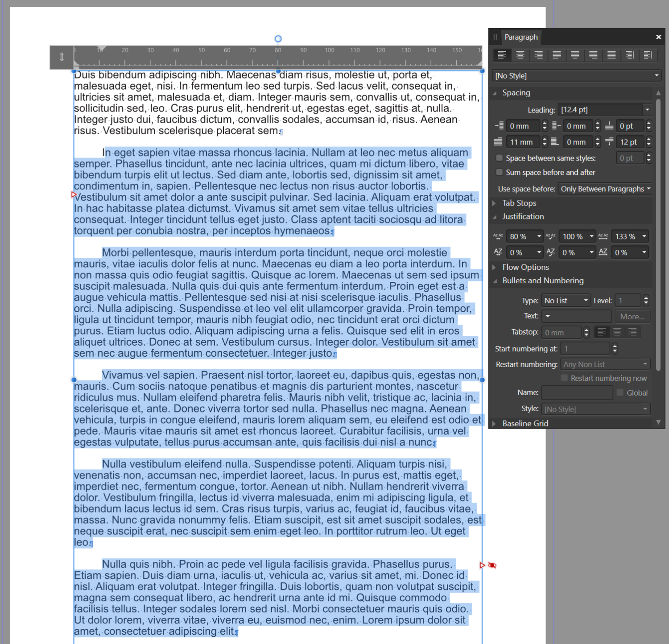Screen dimensions: 669x644
Task: Click the align towards spine icon
Action: coord(630,55)
